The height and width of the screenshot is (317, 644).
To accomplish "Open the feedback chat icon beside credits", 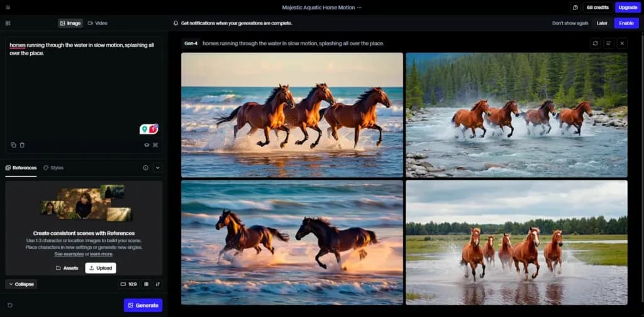I will (x=575, y=8).
